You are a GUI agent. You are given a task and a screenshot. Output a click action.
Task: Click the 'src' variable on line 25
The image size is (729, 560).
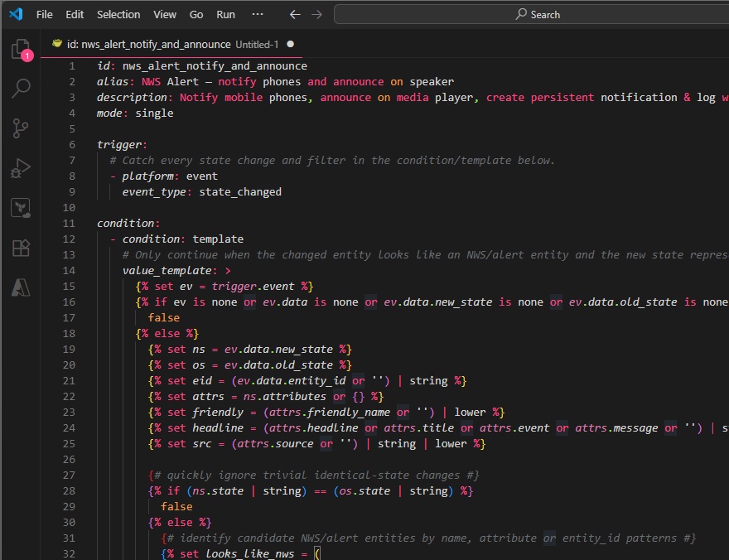pyautogui.click(x=202, y=444)
